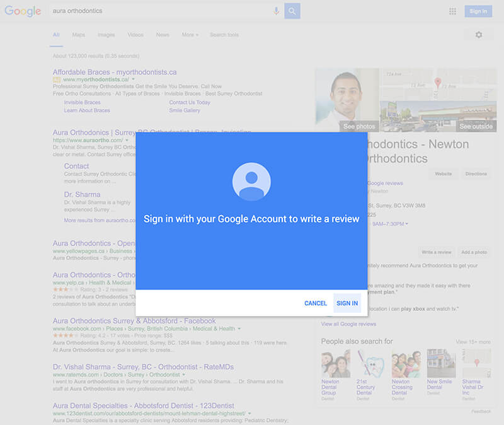Click the blue magnifier search button
504x425 pixels.
292,11
